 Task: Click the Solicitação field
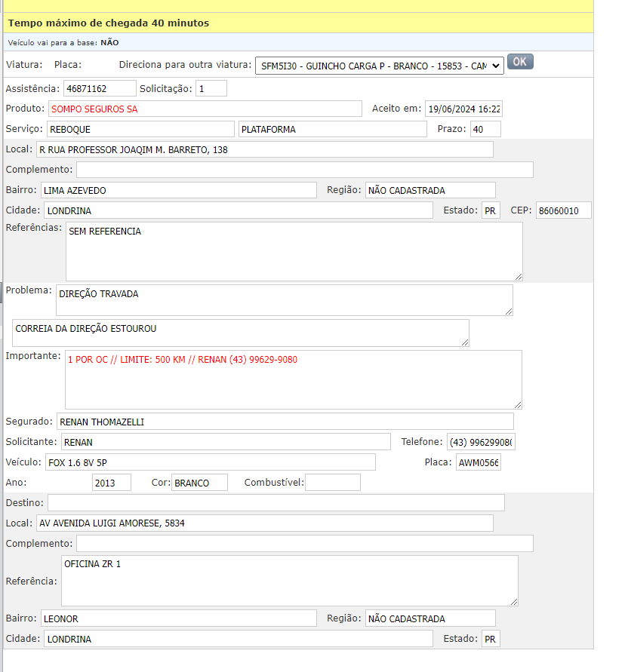click(x=211, y=89)
